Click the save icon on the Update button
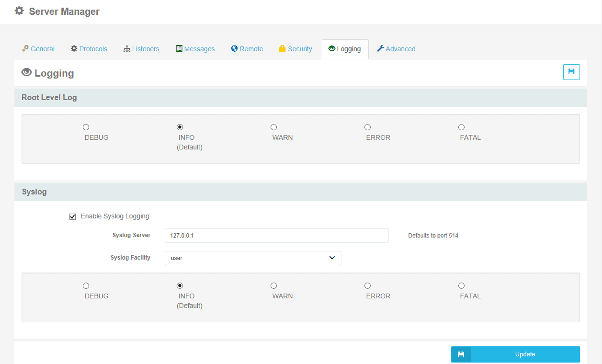Image resolution: width=602 pixels, height=364 pixels. coord(460,354)
